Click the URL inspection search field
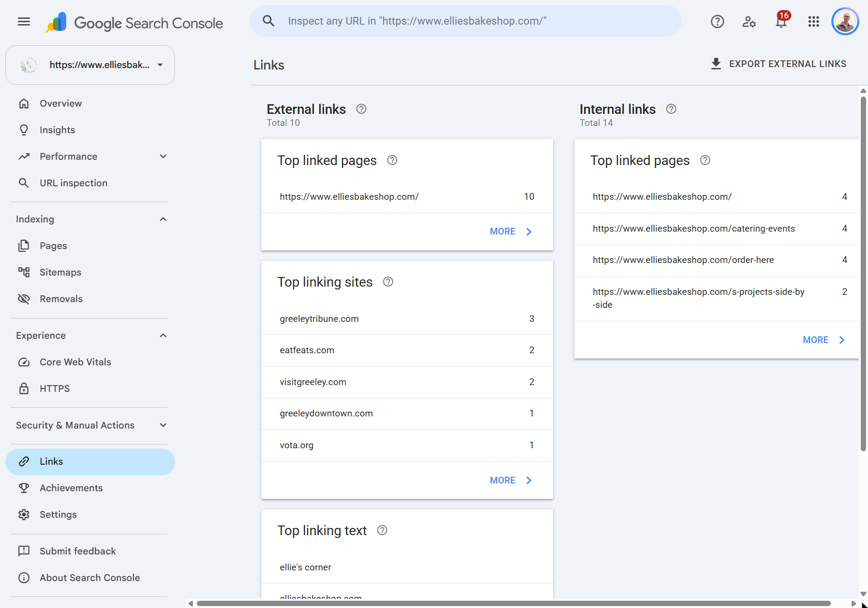 click(466, 21)
